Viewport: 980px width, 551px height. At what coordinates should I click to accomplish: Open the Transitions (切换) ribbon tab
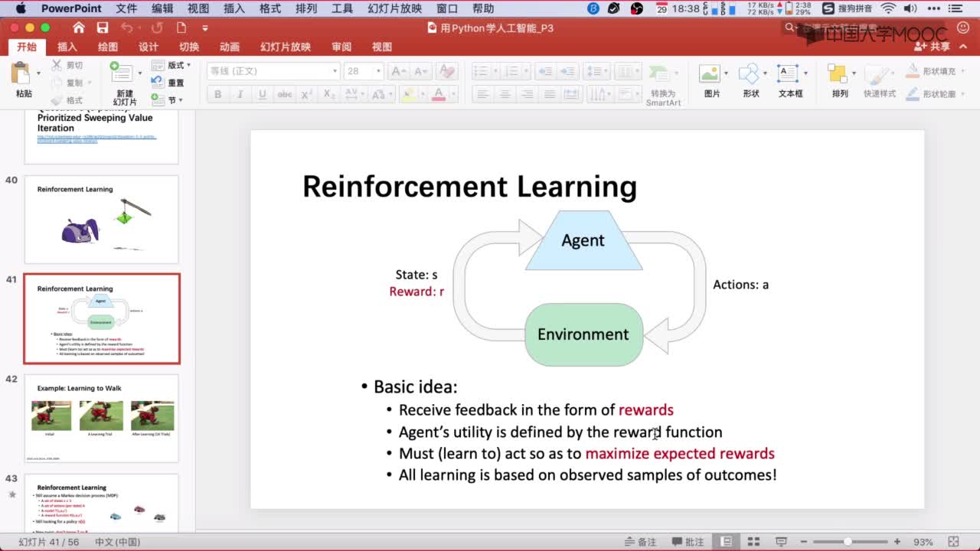(x=189, y=47)
